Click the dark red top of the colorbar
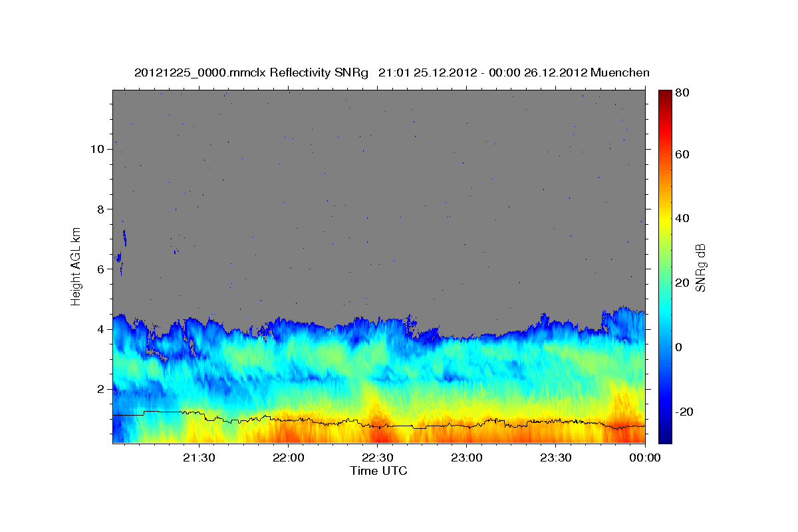This screenshot has height=532, width=798. (664, 96)
